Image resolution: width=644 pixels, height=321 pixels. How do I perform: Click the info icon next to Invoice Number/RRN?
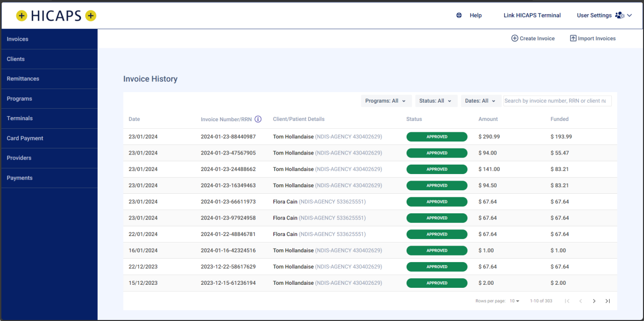258,119
